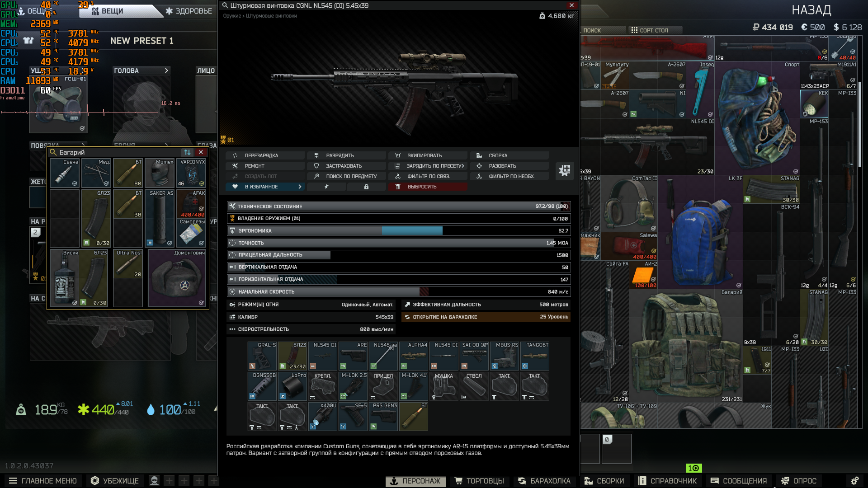This screenshot has width=868, height=488.
Task: Click the TANGO6T scope mod thumbnail
Action: [535, 356]
